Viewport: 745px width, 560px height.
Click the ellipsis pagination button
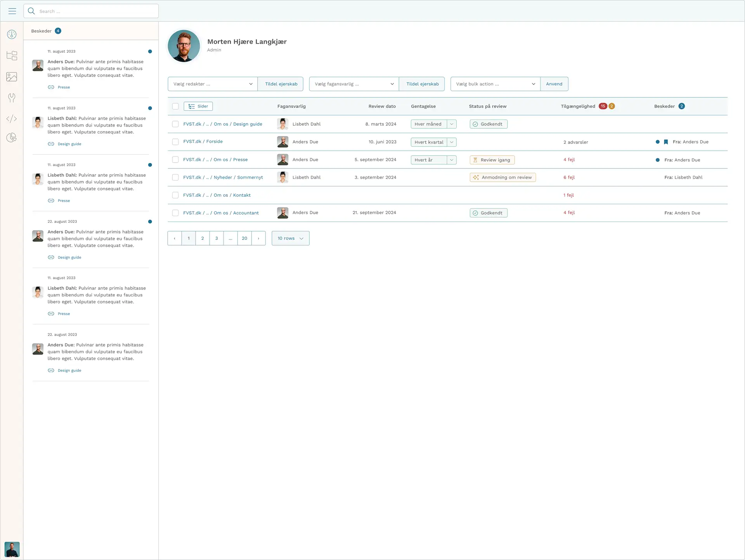[230, 238]
